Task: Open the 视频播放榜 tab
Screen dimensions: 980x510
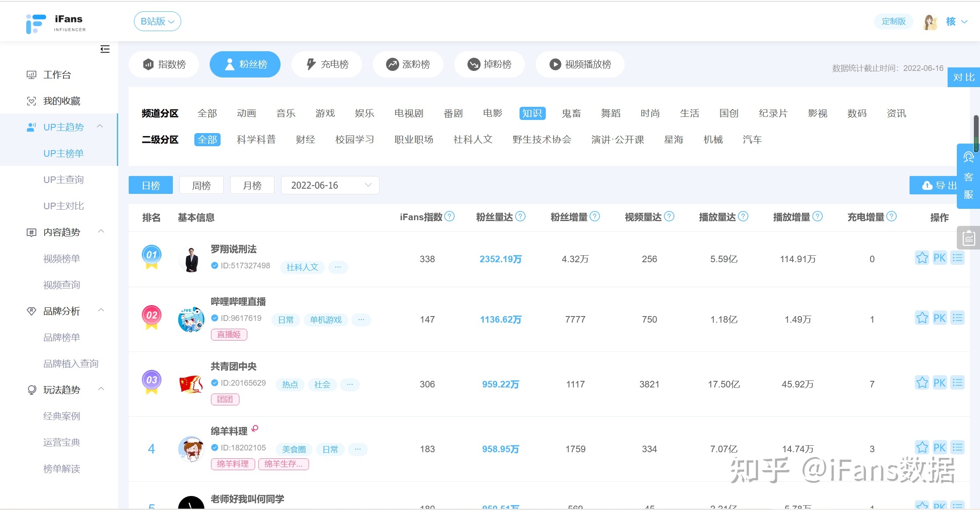Action: click(580, 64)
